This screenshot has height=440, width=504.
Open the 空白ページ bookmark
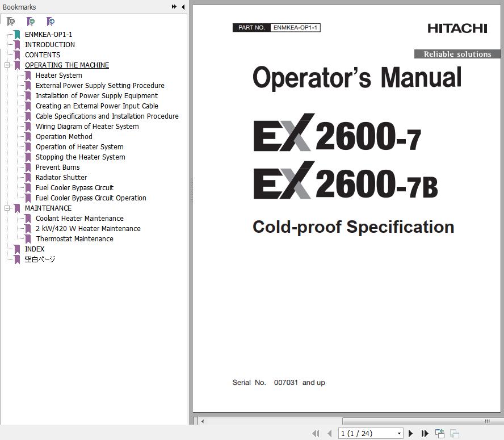click(40, 259)
